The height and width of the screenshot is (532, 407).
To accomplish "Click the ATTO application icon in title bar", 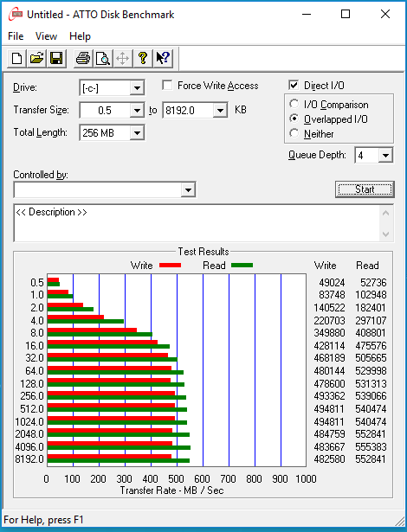I will 16,14.
